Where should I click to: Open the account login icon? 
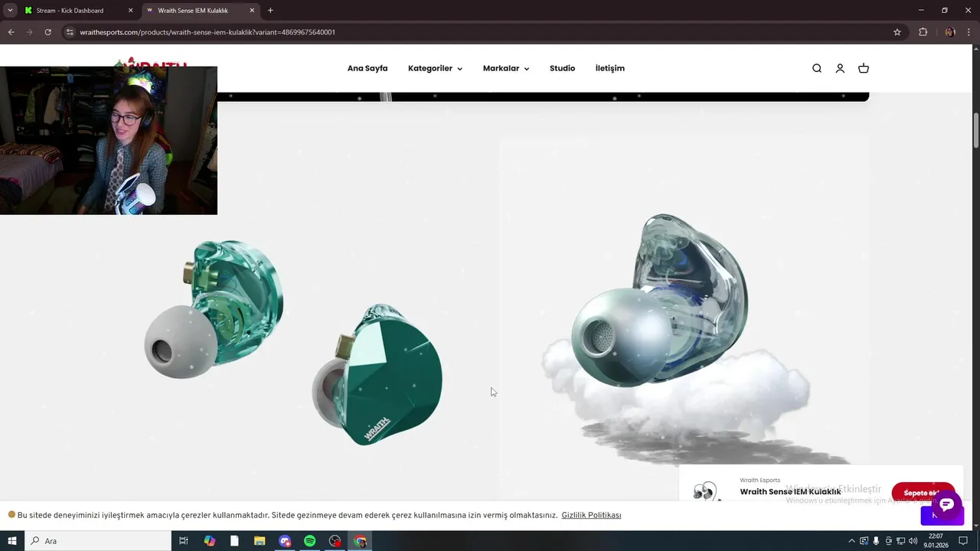pyautogui.click(x=840, y=68)
